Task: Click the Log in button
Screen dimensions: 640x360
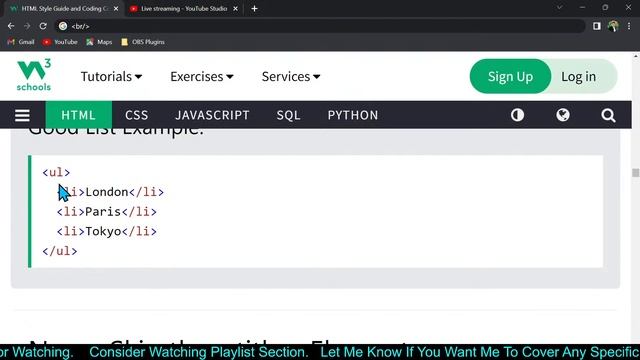Action: tap(579, 76)
